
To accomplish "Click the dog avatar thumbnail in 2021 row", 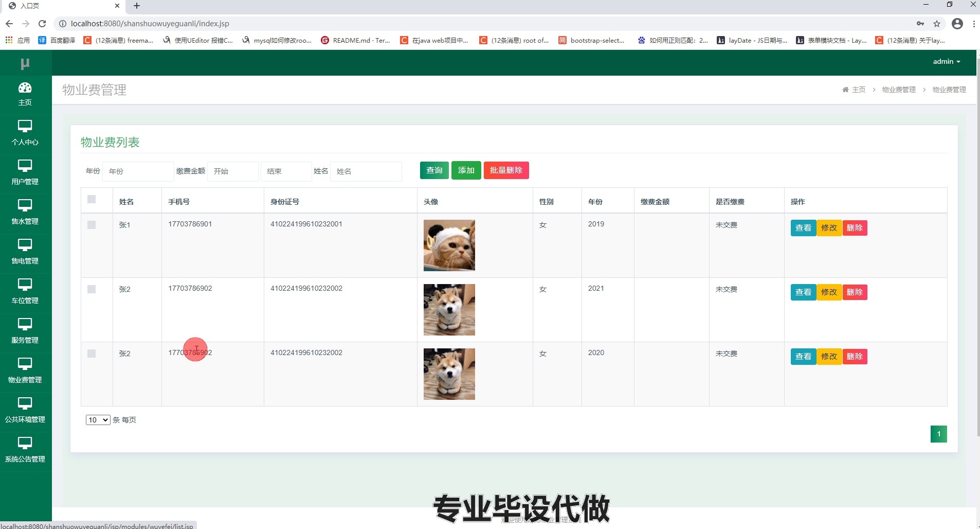I will click(449, 310).
